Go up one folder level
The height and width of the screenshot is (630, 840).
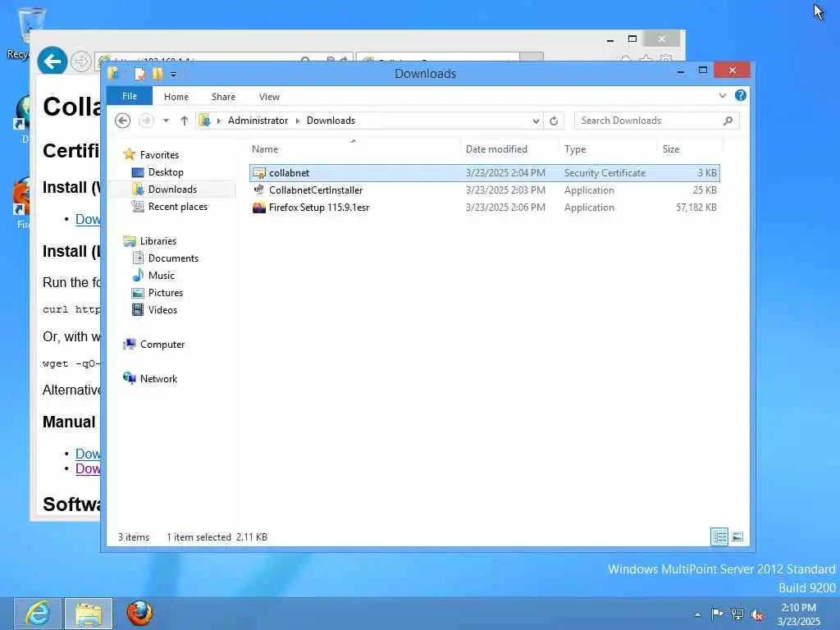coord(185,121)
